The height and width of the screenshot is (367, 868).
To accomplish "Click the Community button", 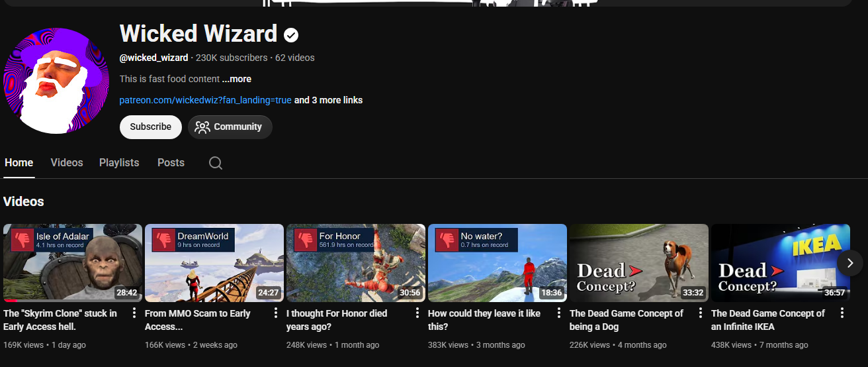I will click(230, 127).
